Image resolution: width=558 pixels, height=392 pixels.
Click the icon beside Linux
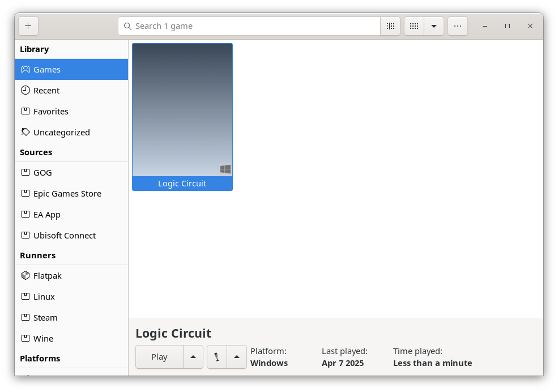(x=25, y=297)
